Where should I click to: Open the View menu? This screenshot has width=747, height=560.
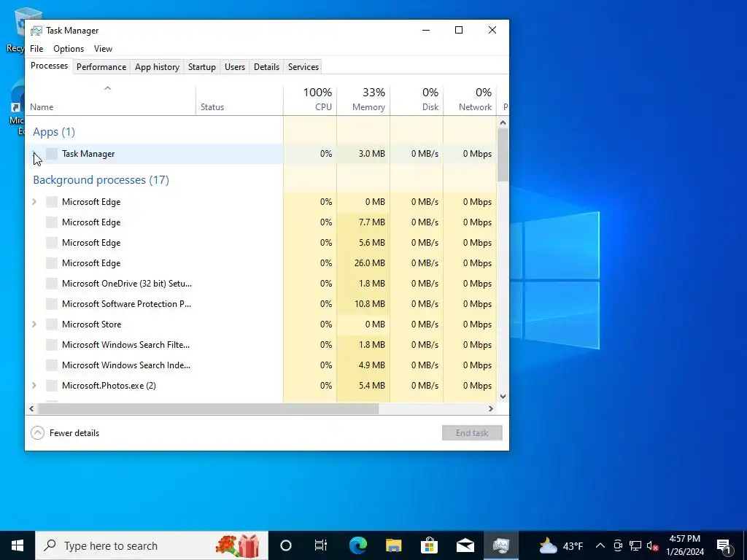tap(103, 49)
